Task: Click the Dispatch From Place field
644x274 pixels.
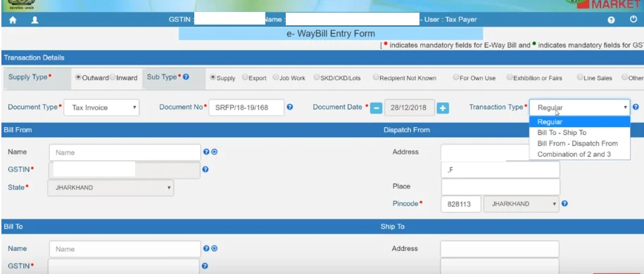Action: tap(500, 187)
